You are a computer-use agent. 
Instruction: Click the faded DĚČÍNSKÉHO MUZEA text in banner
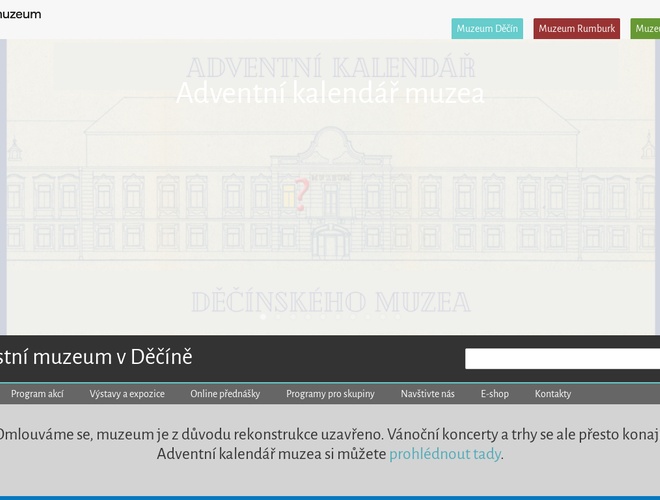330,302
